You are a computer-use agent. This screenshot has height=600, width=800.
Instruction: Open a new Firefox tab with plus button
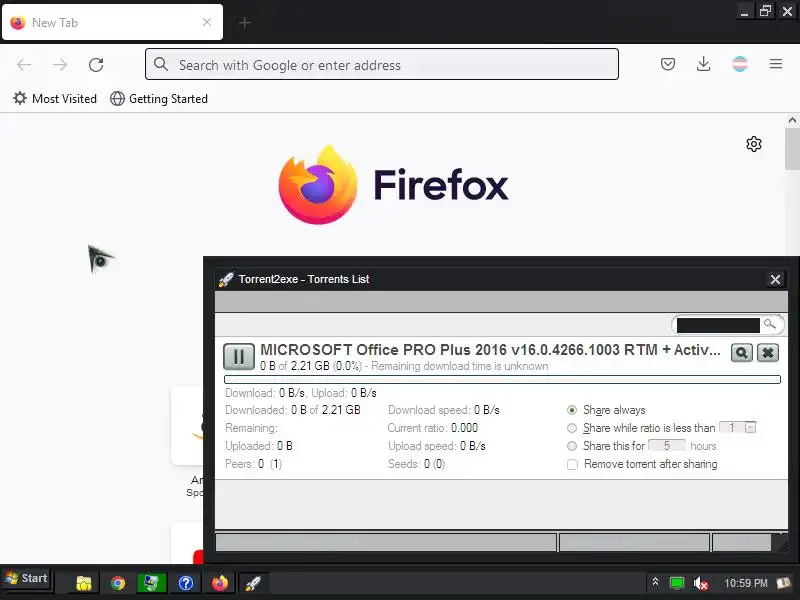(x=244, y=22)
